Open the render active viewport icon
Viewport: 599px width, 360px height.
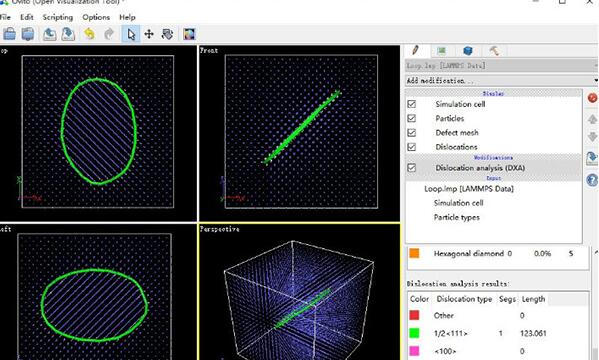pos(189,34)
